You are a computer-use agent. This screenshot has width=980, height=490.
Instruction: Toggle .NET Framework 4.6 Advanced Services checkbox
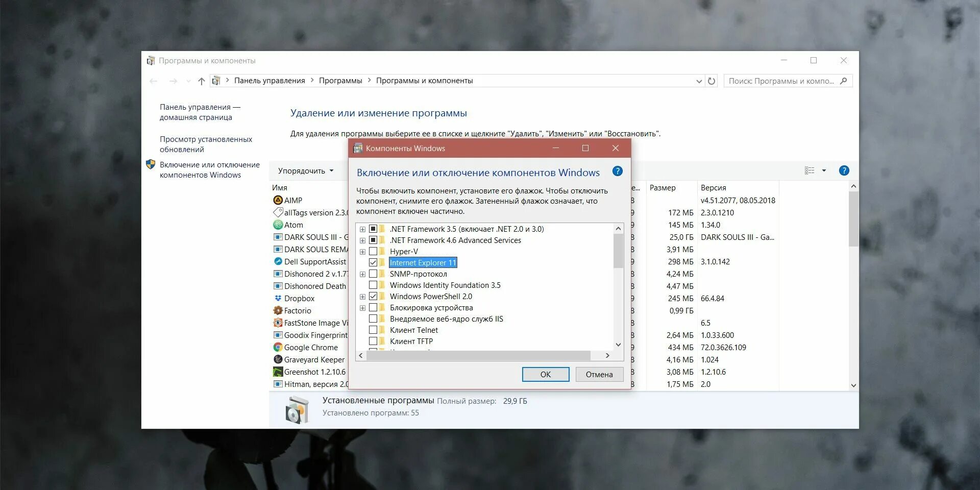click(373, 240)
